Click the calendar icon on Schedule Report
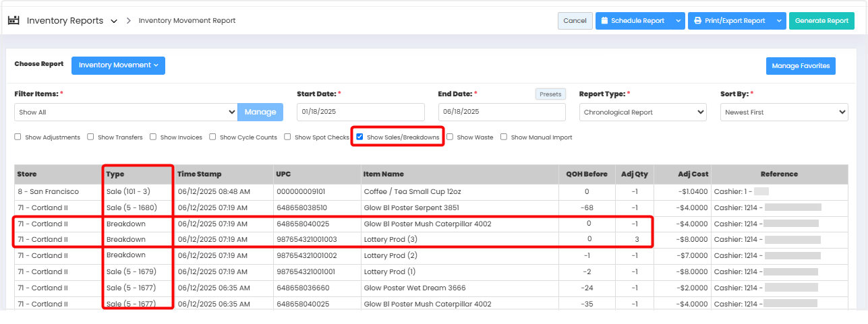The height and width of the screenshot is (324, 868). [604, 21]
